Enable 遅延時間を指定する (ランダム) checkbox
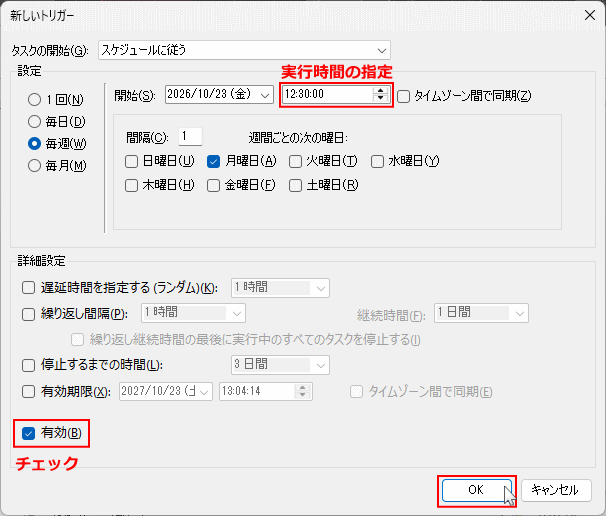Screen dimensions: 606x516 point(28,288)
